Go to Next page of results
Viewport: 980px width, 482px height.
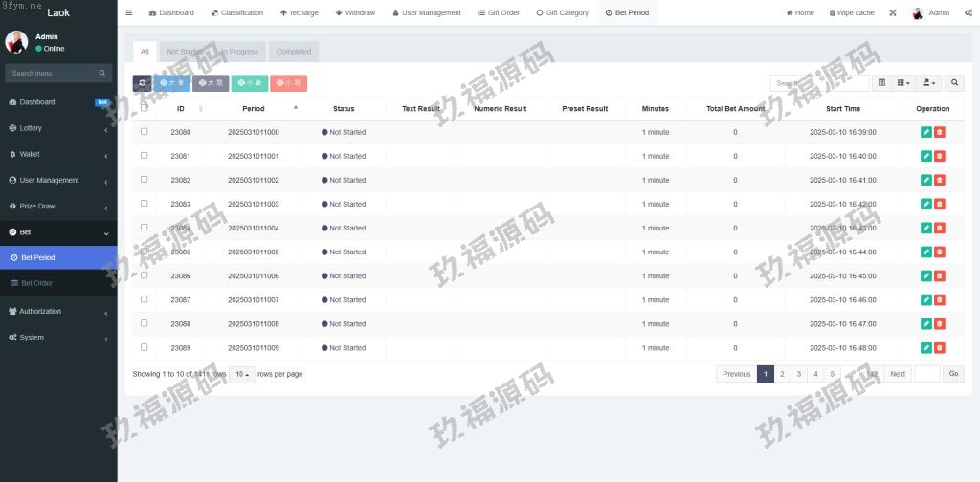coord(898,374)
